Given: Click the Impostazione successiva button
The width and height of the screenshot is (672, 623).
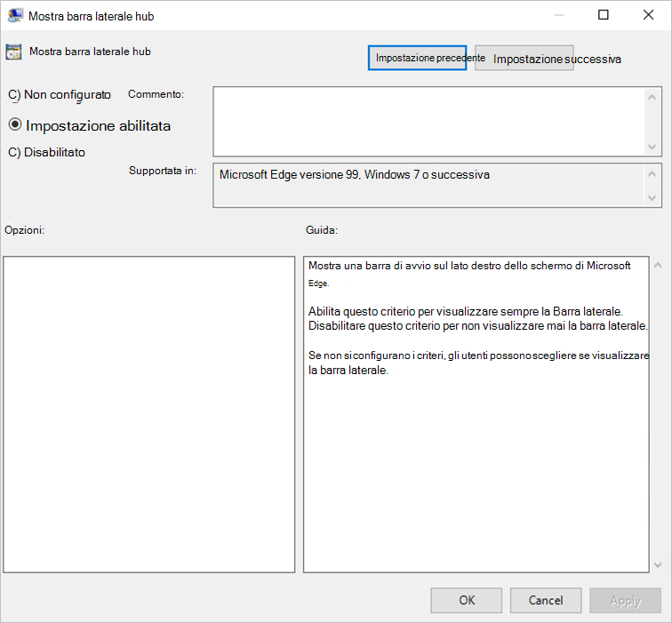Looking at the screenshot, I should (x=524, y=59).
